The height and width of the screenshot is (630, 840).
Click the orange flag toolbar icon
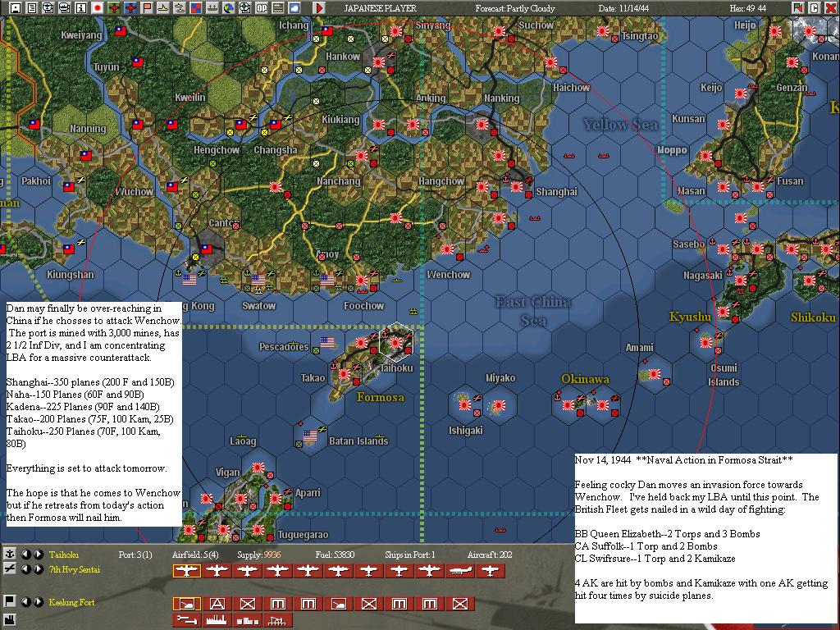147,7
